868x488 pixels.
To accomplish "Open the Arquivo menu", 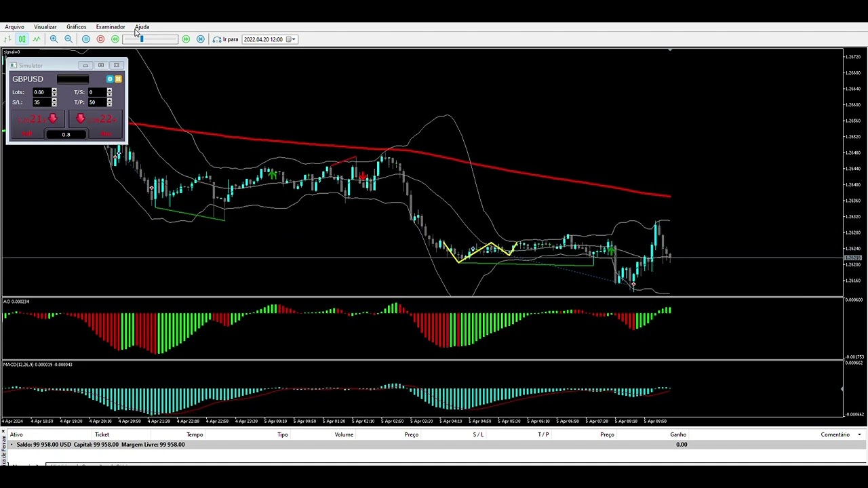I will 14,27.
